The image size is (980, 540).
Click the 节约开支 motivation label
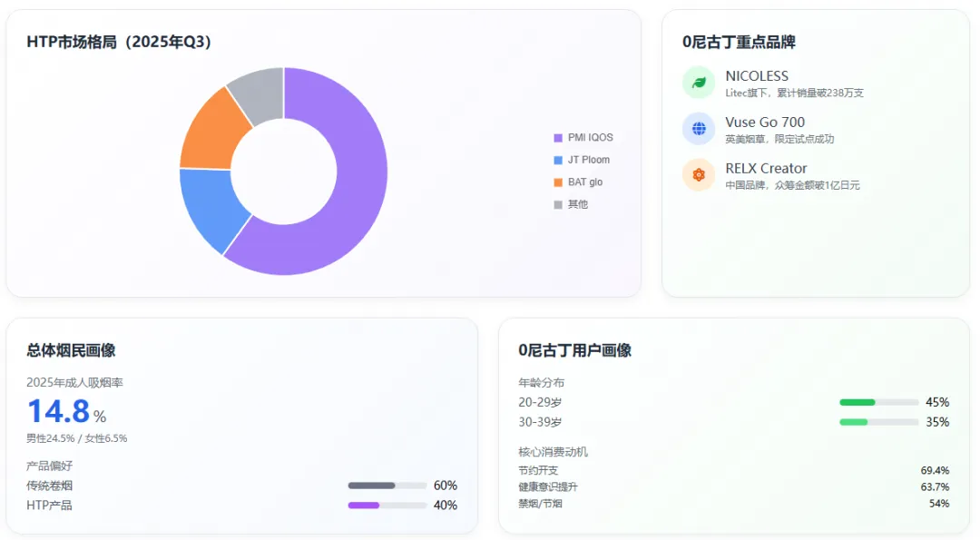538,471
